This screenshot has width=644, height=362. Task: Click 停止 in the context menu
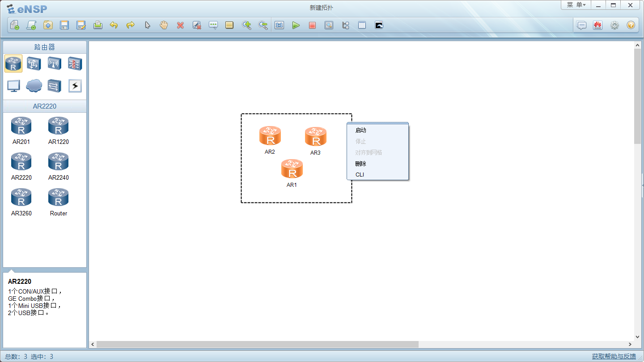click(x=377, y=141)
